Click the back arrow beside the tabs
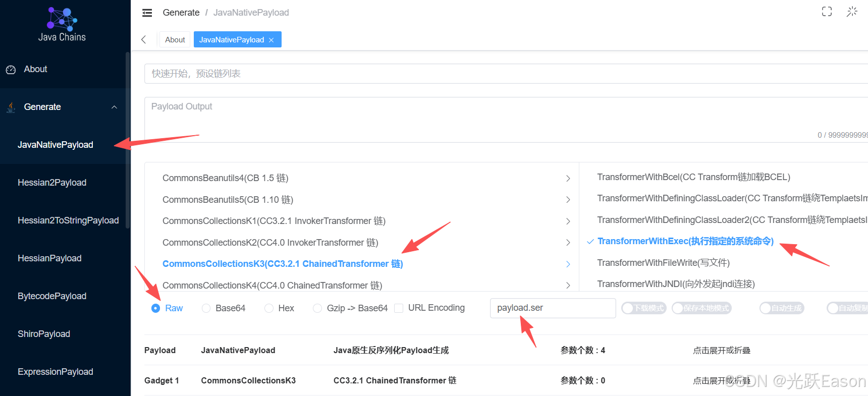Viewport: 868px width, 396px height. pyautogui.click(x=144, y=39)
